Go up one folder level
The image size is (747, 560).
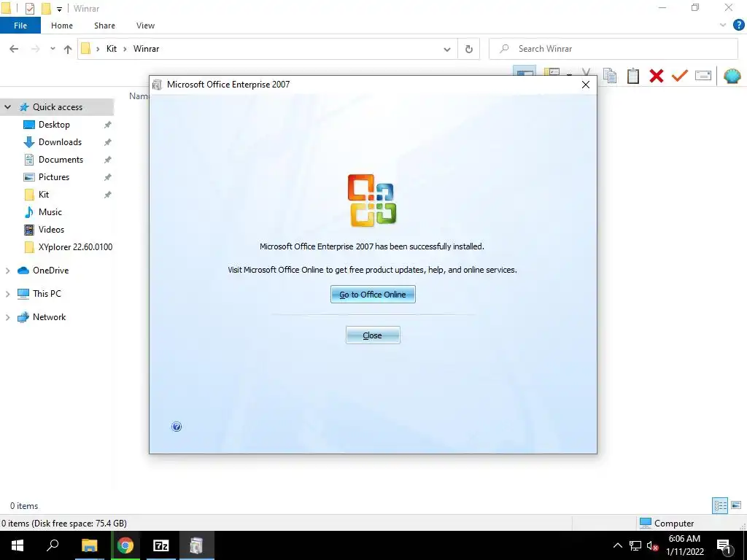[68, 49]
